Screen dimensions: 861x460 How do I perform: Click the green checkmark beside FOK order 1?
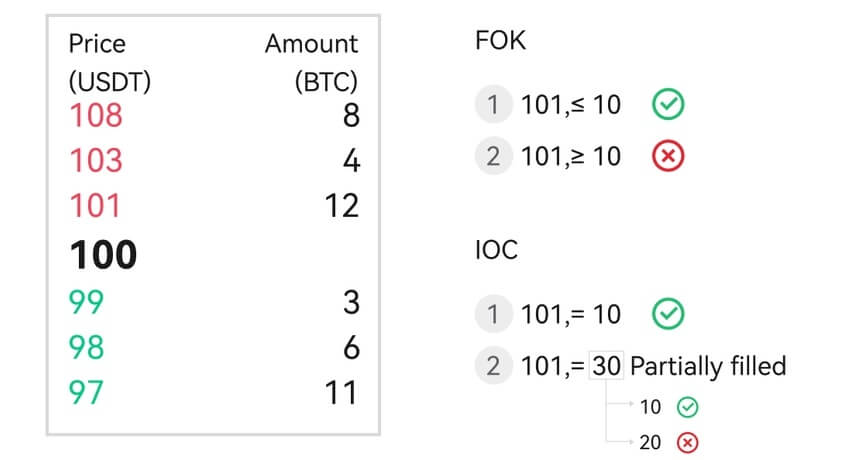[666, 104]
